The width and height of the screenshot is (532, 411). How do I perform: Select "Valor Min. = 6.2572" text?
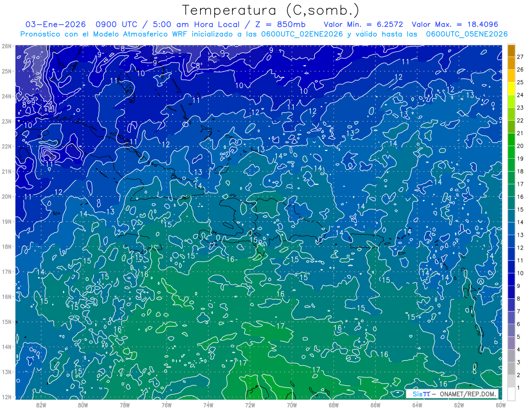coord(364,24)
